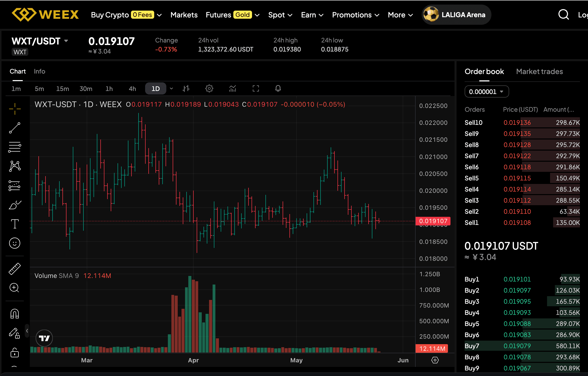Open the forecasting and measurement tools
Image resolution: width=588 pixels, height=376 pixels.
tap(15, 185)
